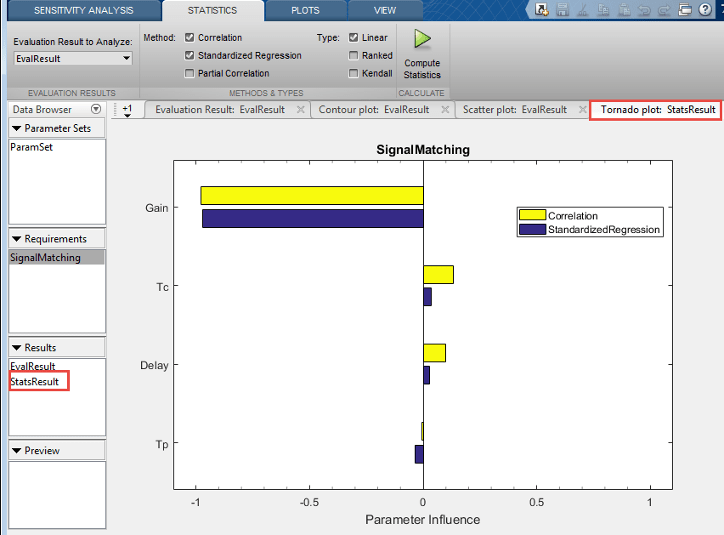Enable the Ranked type checkbox

(353, 55)
